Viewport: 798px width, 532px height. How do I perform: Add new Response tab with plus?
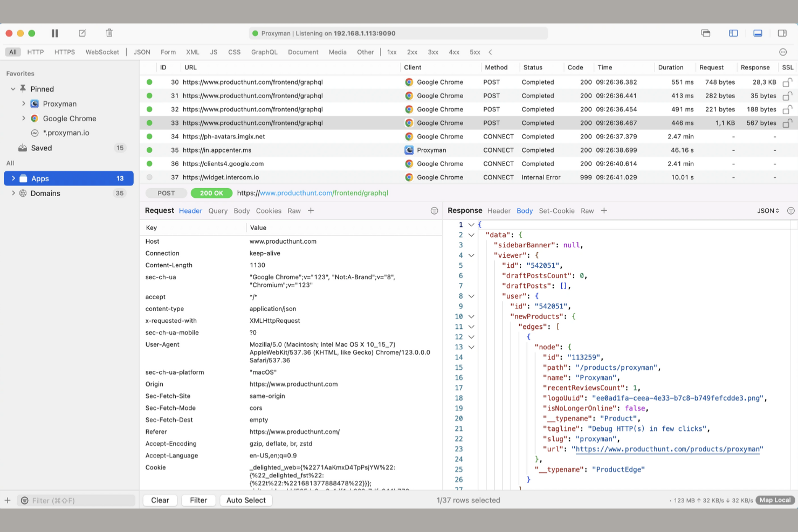pyautogui.click(x=604, y=211)
